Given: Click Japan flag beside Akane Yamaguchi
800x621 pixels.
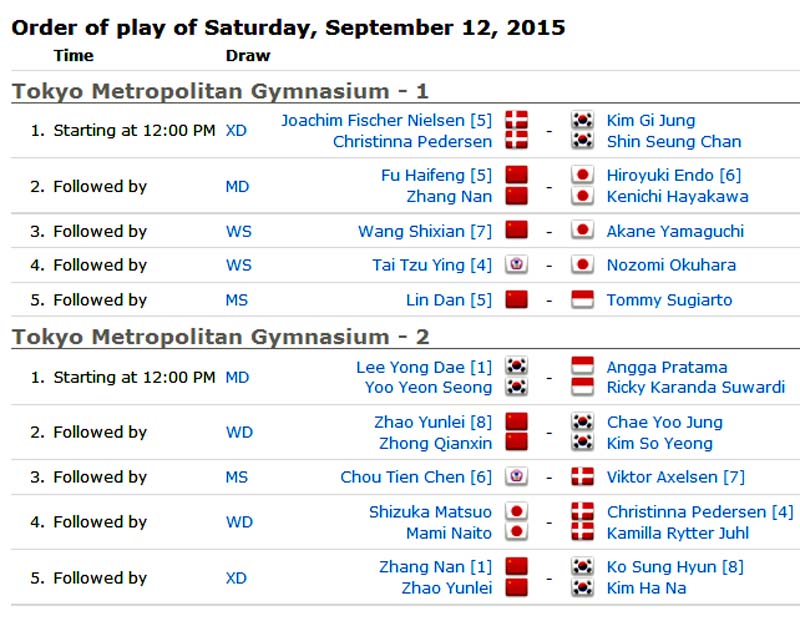Looking at the screenshot, I should (582, 231).
